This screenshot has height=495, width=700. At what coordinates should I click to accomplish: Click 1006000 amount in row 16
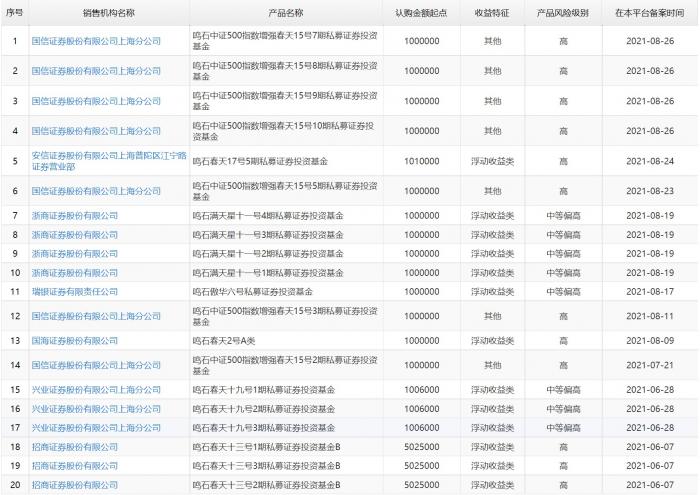click(421, 409)
